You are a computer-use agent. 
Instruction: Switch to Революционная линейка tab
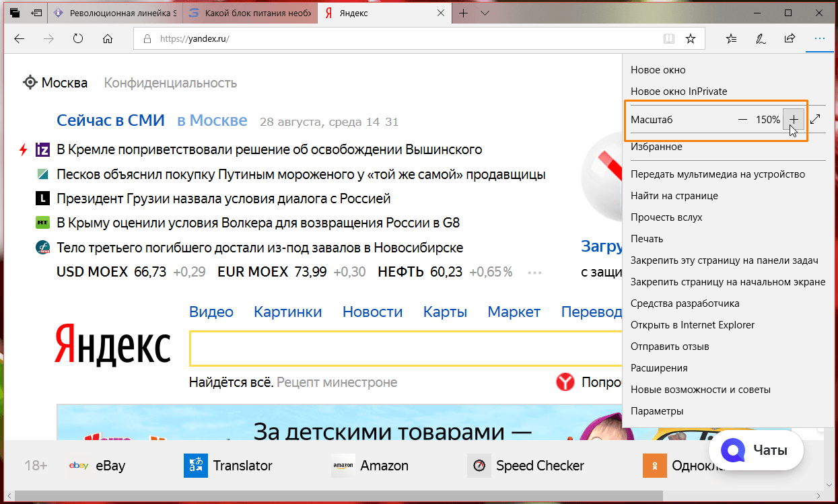114,13
